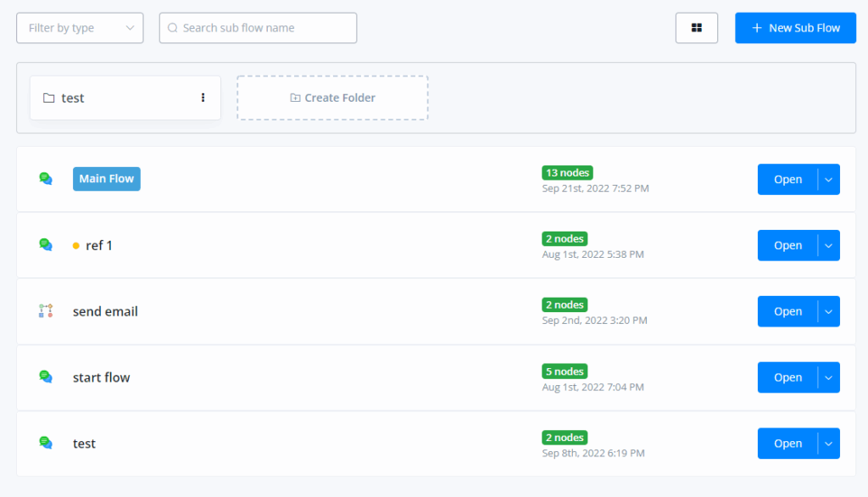Click the chat icon in the test row
The height and width of the screenshot is (497, 868).
(x=46, y=444)
